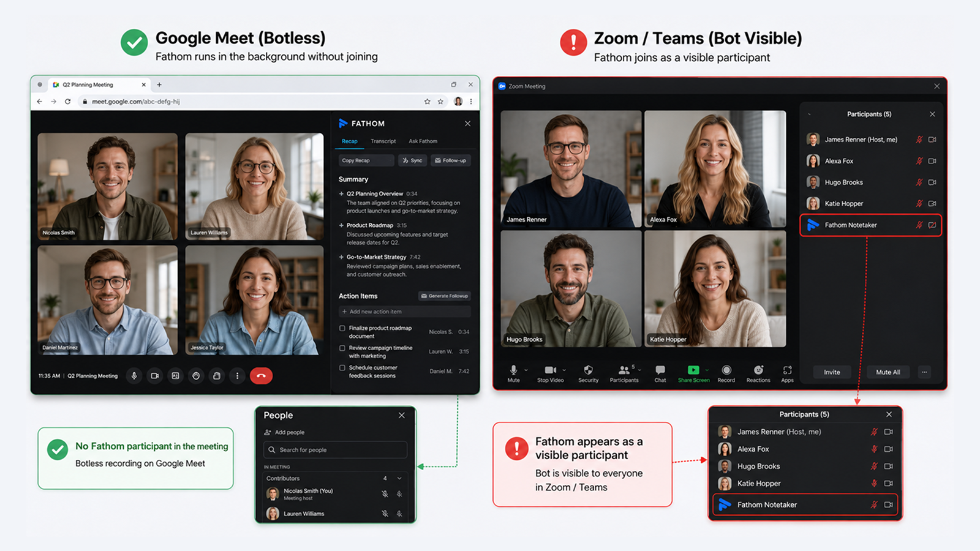Expand the 'Q2 Planning Overview' summary item

pos(341,193)
